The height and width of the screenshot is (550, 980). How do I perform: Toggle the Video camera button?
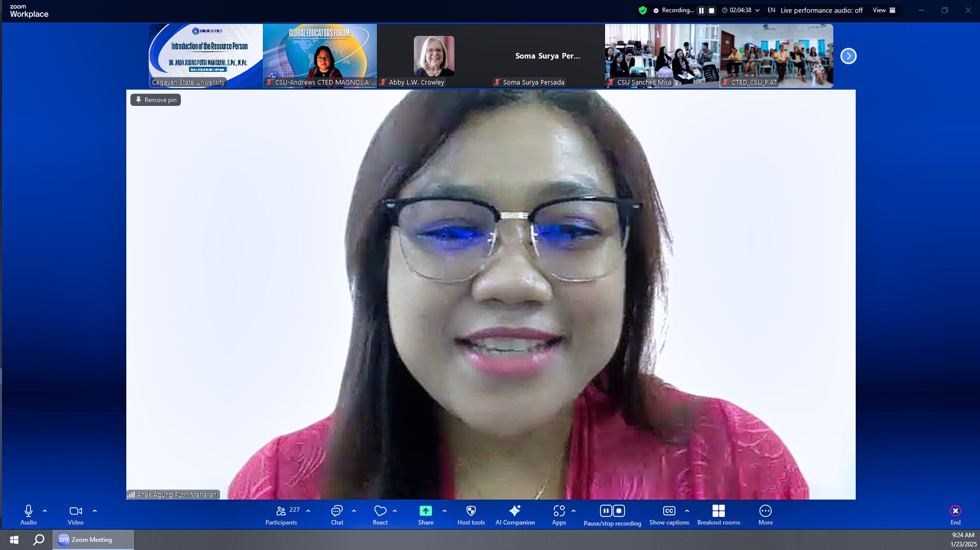75,515
